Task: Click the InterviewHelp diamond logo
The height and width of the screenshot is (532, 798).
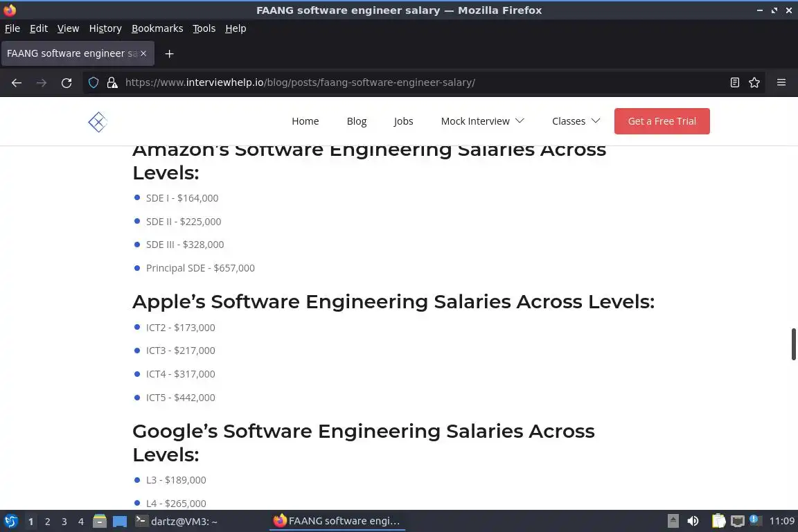Action: pyautogui.click(x=97, y=122)
